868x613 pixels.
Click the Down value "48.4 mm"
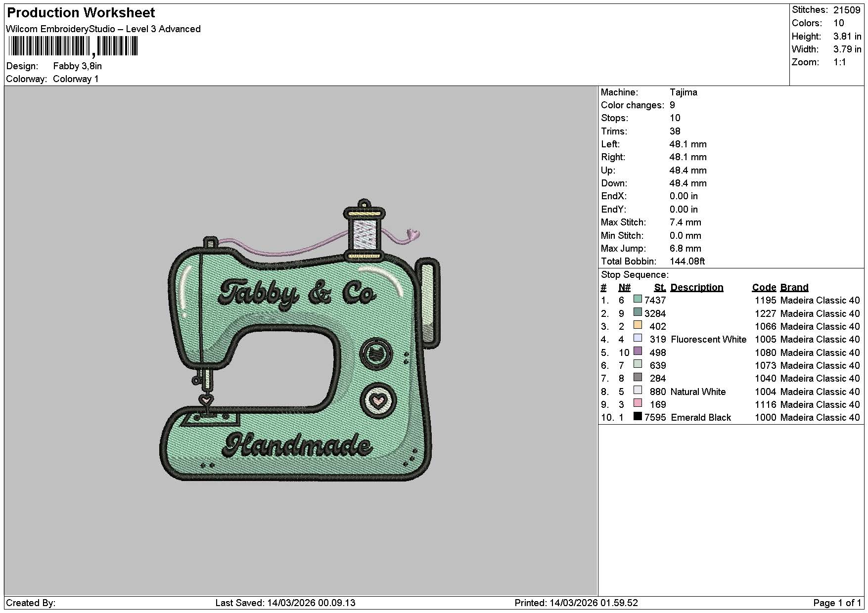[x=688, y=183]
